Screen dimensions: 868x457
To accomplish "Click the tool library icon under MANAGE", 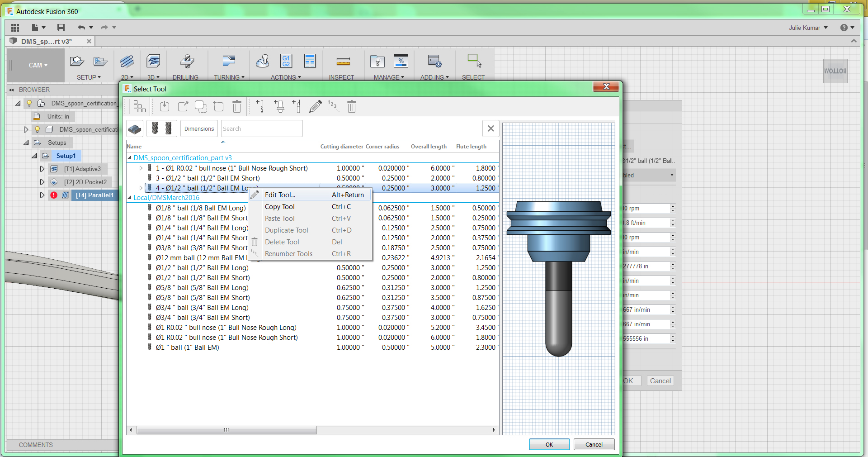I will [377, 62].
